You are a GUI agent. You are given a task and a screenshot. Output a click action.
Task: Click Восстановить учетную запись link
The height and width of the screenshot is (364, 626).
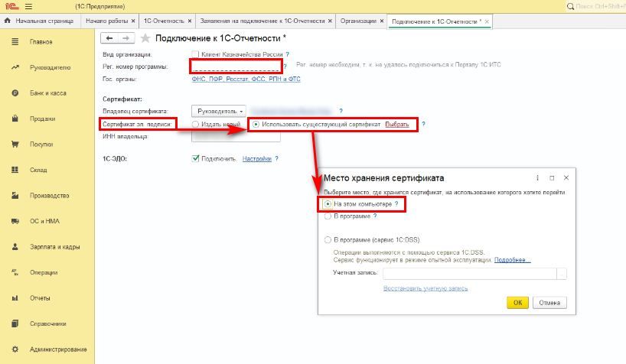[x=425, y=288]
